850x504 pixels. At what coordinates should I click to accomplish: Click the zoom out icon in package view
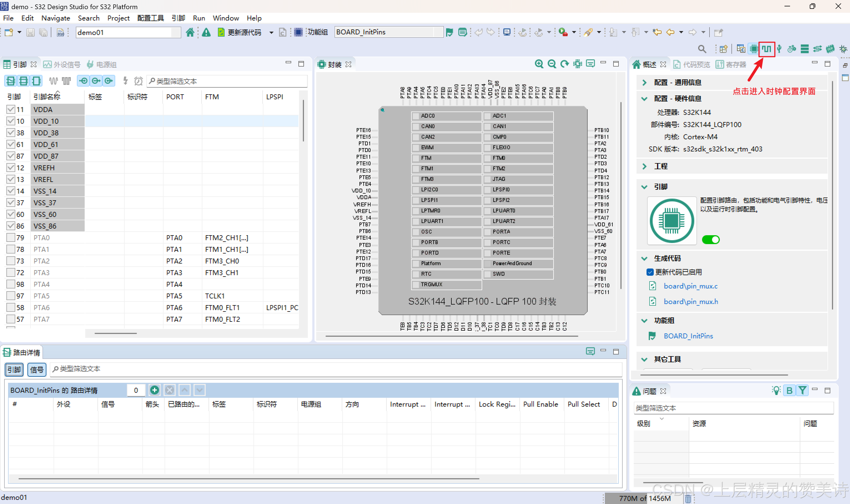click(552, 64)
